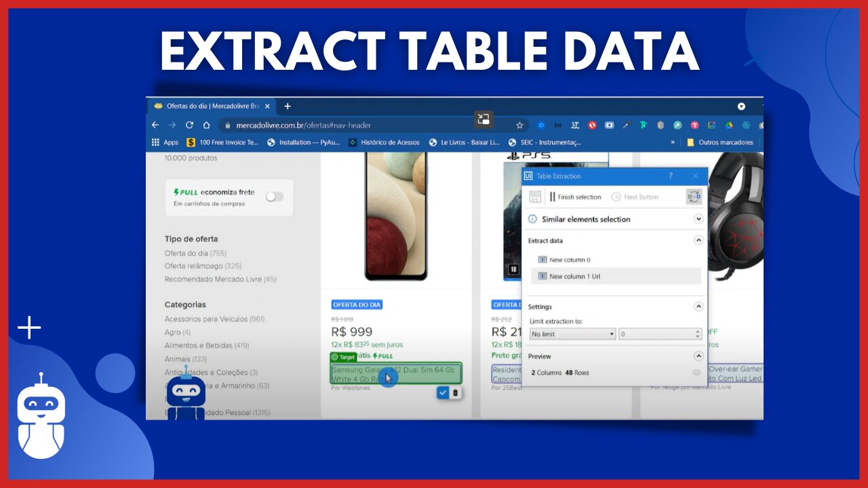Click the gaming headset product image
The height and width of the screenshot is (488, 868).
coord(736,217)
